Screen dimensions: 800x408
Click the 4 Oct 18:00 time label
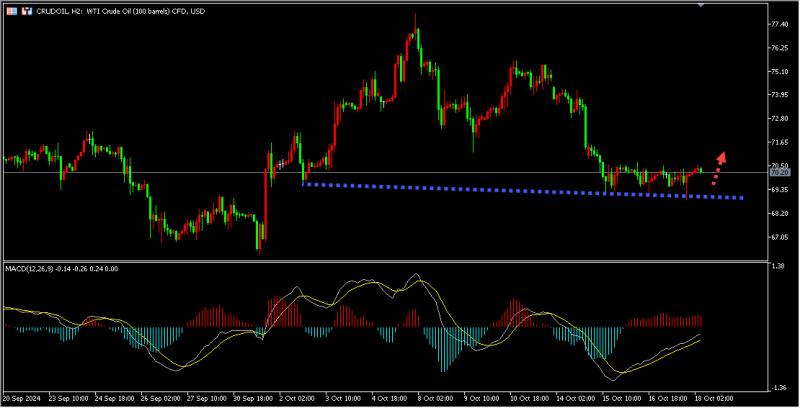[390, 398]
